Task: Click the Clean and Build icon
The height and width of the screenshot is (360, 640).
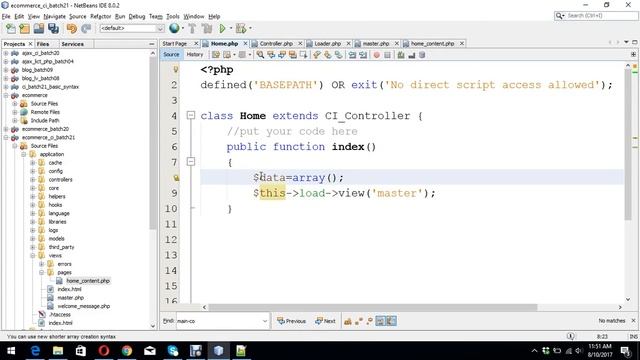Action: [207, 28]
